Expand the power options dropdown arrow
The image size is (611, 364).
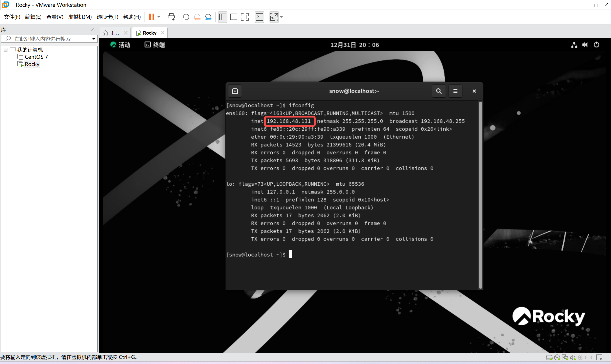[159, 17]
